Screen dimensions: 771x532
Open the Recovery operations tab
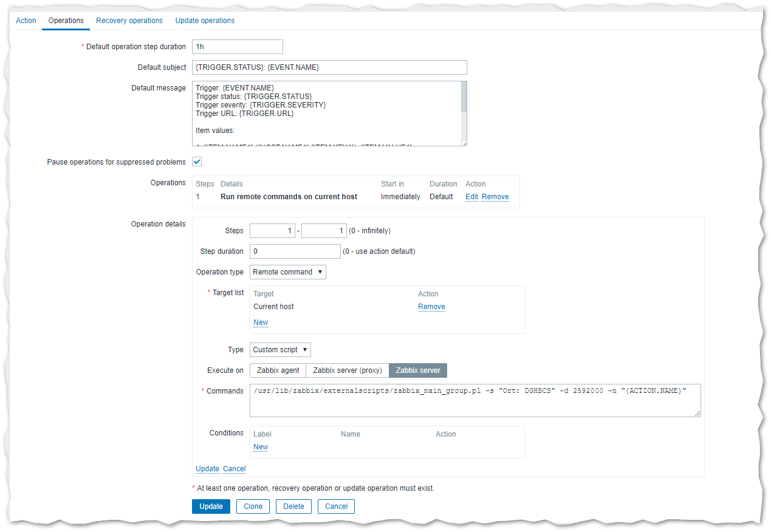coord(129,21)
